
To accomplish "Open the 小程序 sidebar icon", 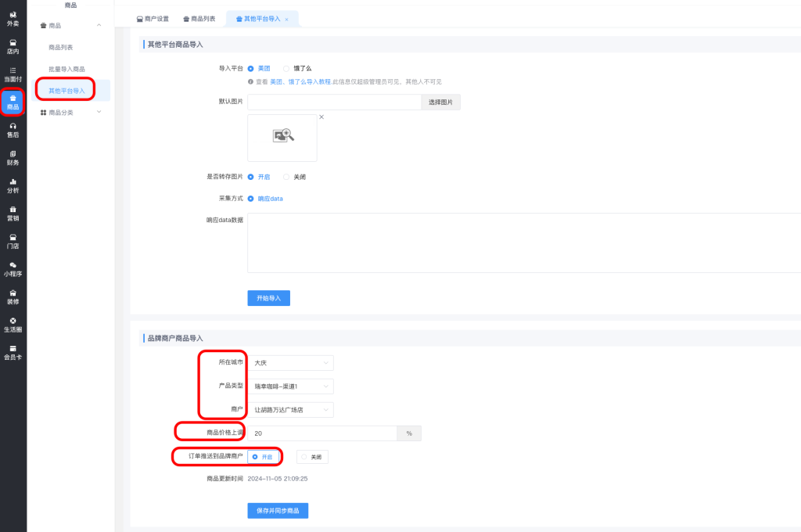I will (x=13, y=269).
